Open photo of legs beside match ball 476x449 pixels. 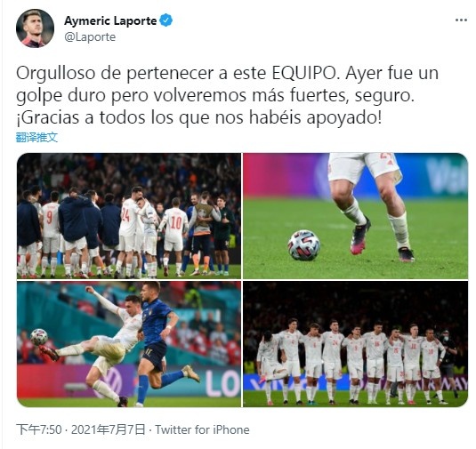[x=356, y=216]
